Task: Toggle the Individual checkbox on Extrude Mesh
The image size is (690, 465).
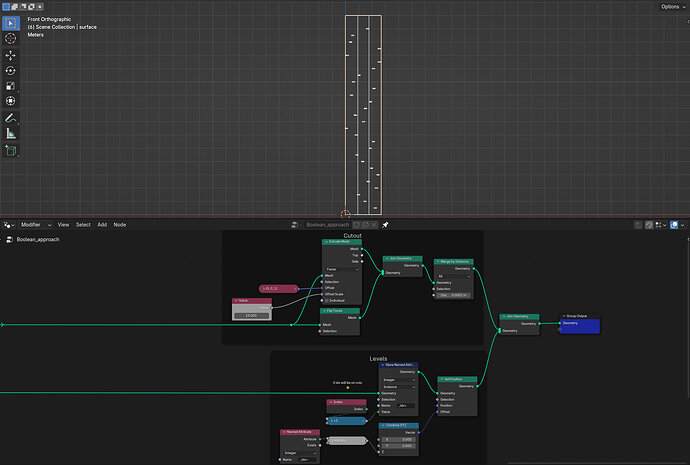Action: tap(327, 300)
